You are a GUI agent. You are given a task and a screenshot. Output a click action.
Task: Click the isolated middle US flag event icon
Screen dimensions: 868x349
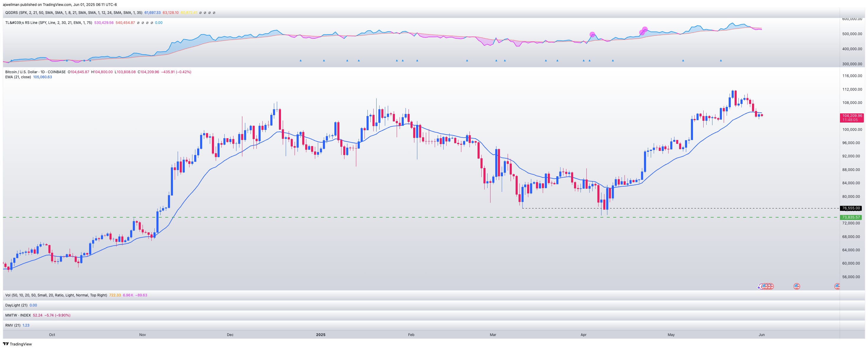(x=797, y=286)
